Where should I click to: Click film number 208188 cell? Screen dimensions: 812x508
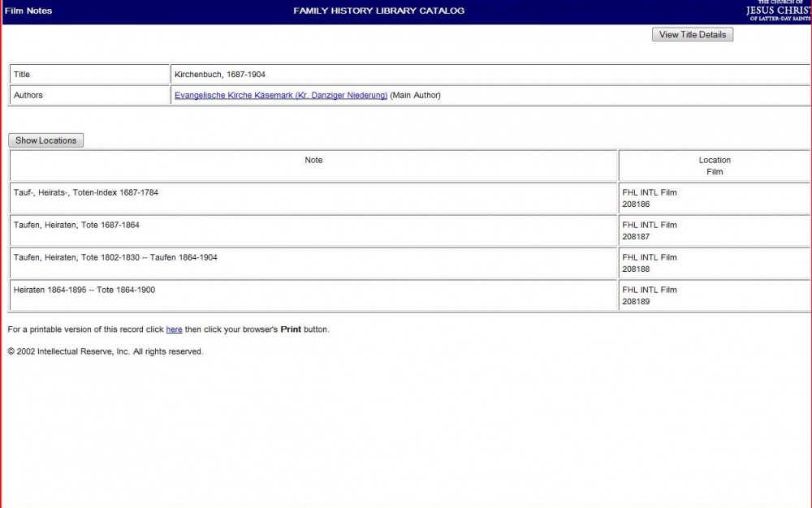point(636,269)
